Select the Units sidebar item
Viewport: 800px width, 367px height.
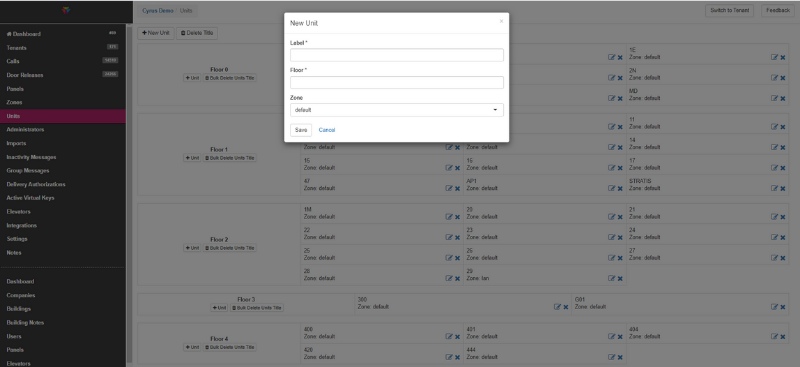pyautogui.click(x=63, y=116)
